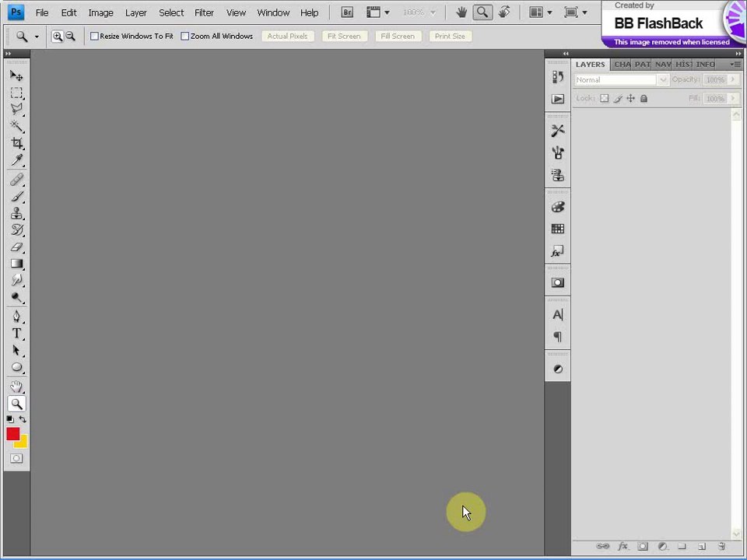Select the Pen tool
The image size is (747, 560).
16,317
